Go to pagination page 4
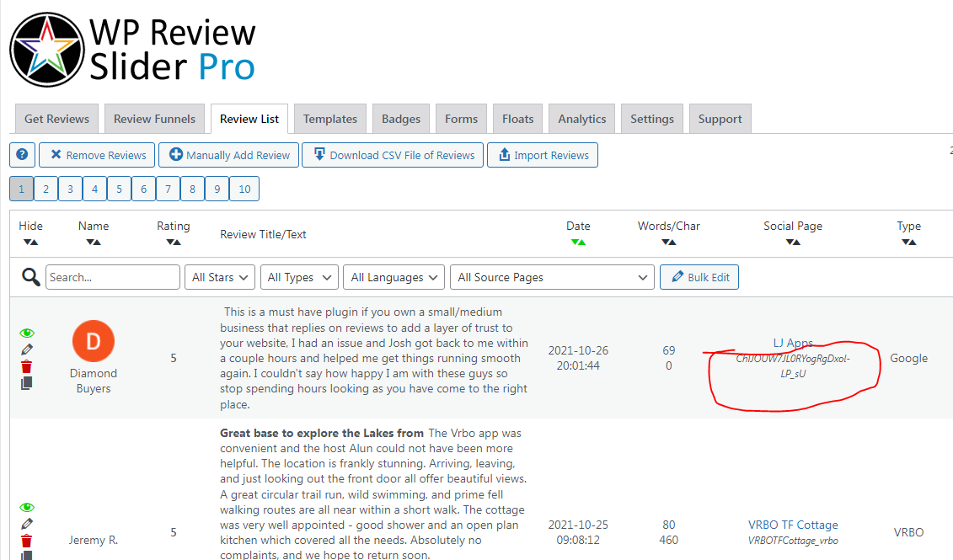Screen dimensions: 953x560 (x=95, y=189)
